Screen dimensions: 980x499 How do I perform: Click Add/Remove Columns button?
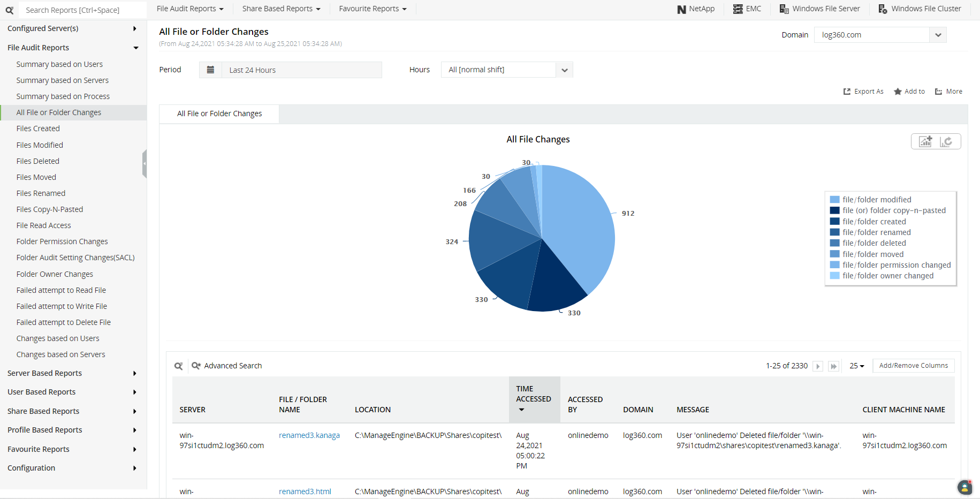coord(913,366)
